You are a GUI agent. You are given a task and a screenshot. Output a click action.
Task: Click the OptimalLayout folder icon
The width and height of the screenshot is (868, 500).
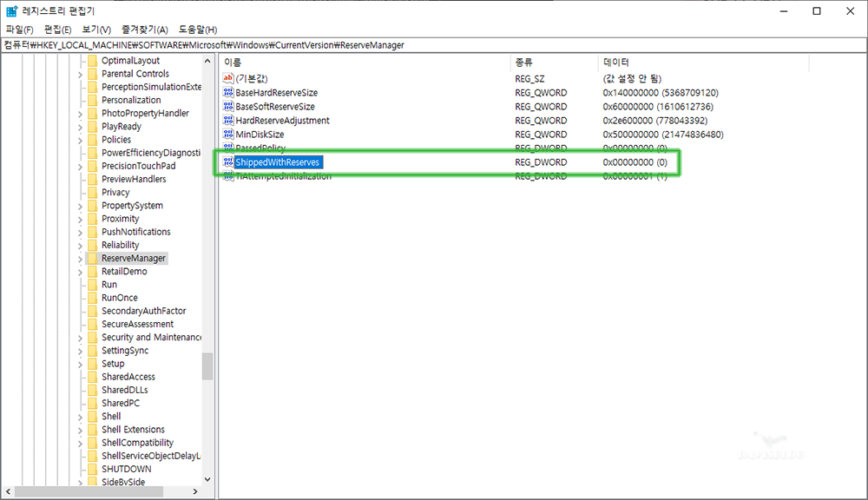tap(93, 61)
